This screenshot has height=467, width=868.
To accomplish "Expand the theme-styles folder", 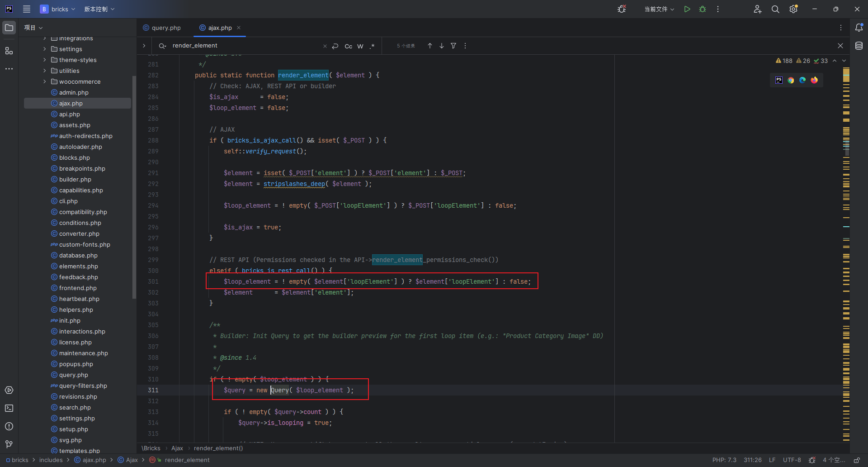I will 44,60.
